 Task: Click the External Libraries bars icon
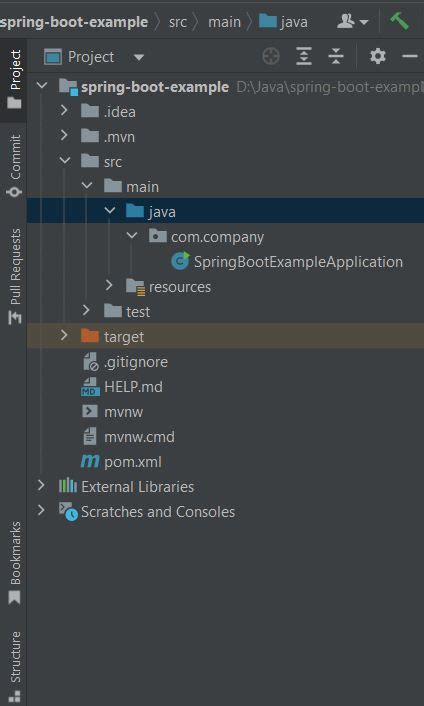(68, 485)
